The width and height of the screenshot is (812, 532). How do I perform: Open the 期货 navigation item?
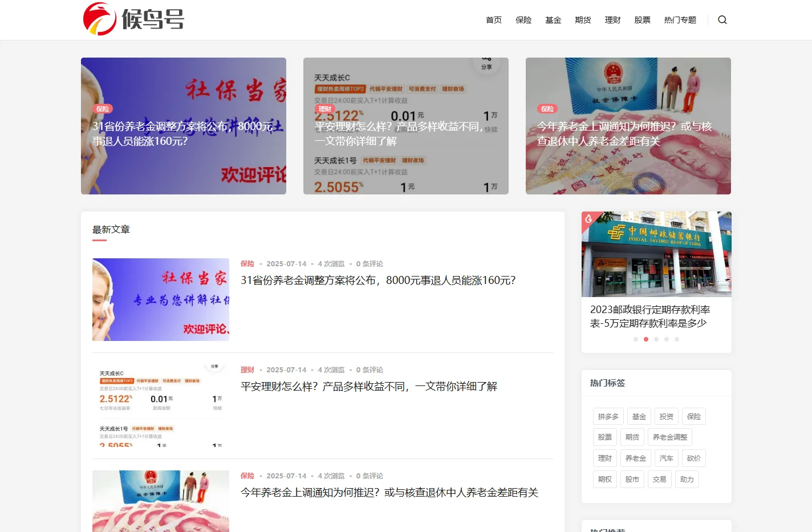[x=583, y=20]
